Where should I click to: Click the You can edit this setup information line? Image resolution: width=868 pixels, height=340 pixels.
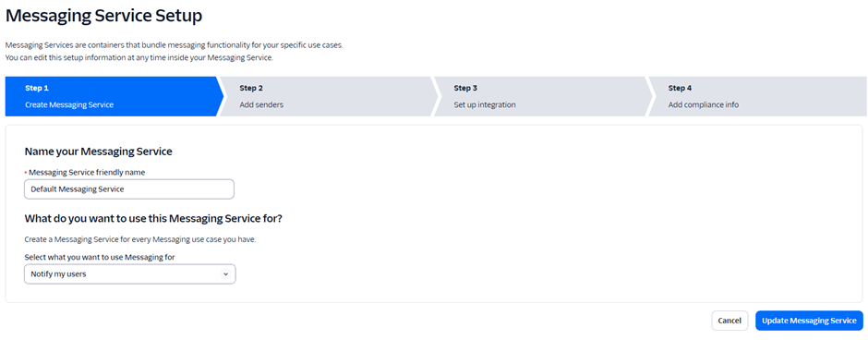tap(139, 57)
